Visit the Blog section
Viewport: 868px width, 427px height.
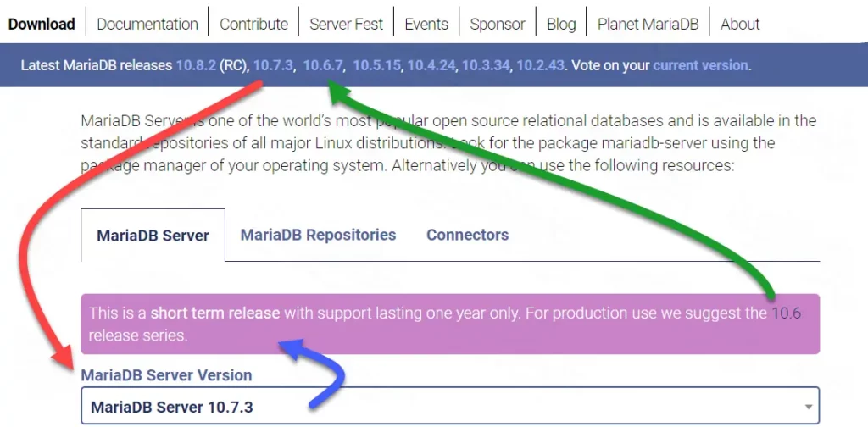[561, 24]
